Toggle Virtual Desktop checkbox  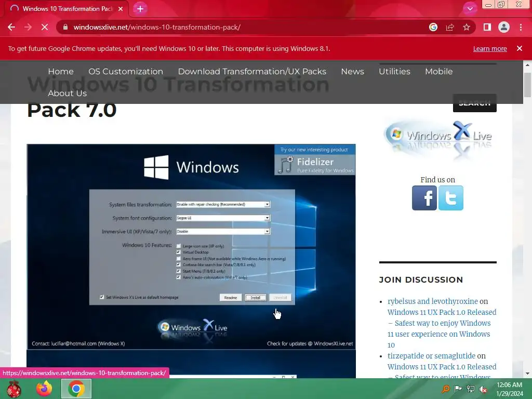(179, 252)
